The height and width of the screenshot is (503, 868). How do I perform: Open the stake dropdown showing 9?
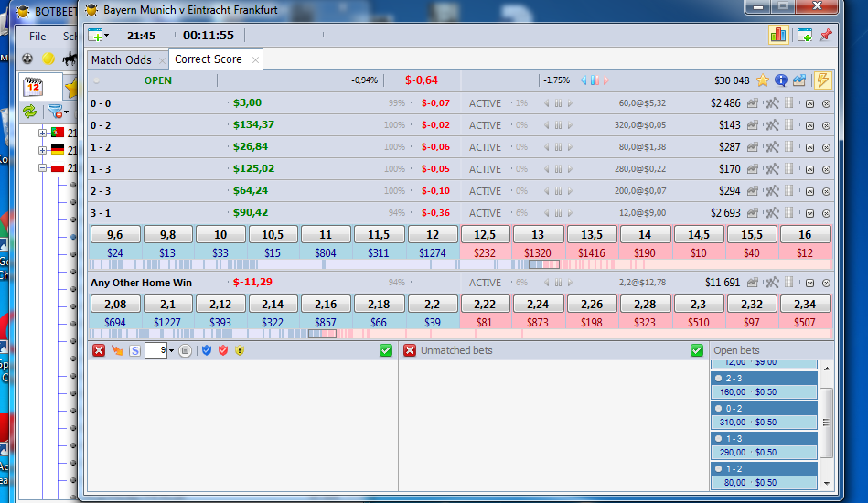click(171, 351)
